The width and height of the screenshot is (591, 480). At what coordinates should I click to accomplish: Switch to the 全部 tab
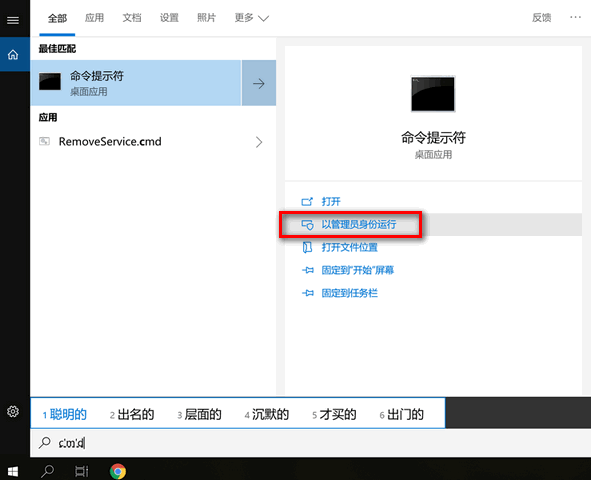tap(57, 18)
